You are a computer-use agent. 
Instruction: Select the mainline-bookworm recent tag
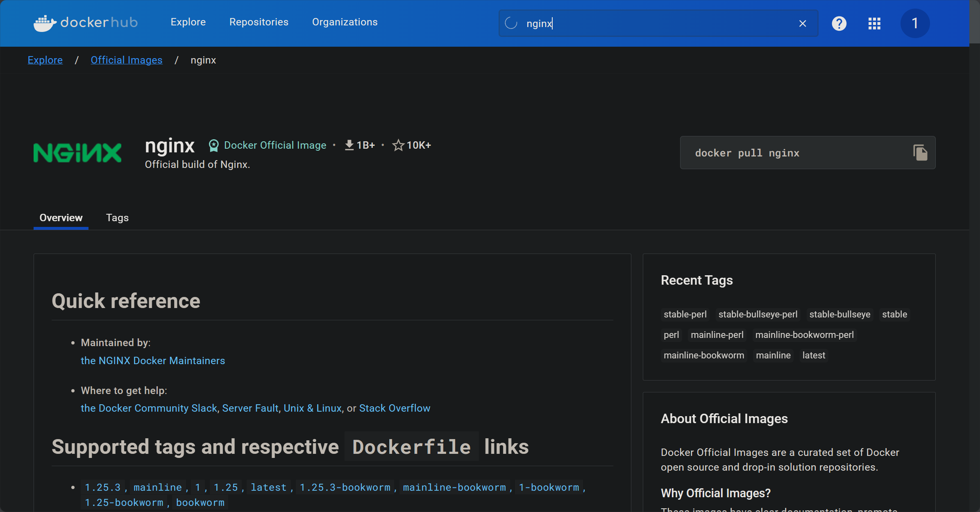pos(704,356)
